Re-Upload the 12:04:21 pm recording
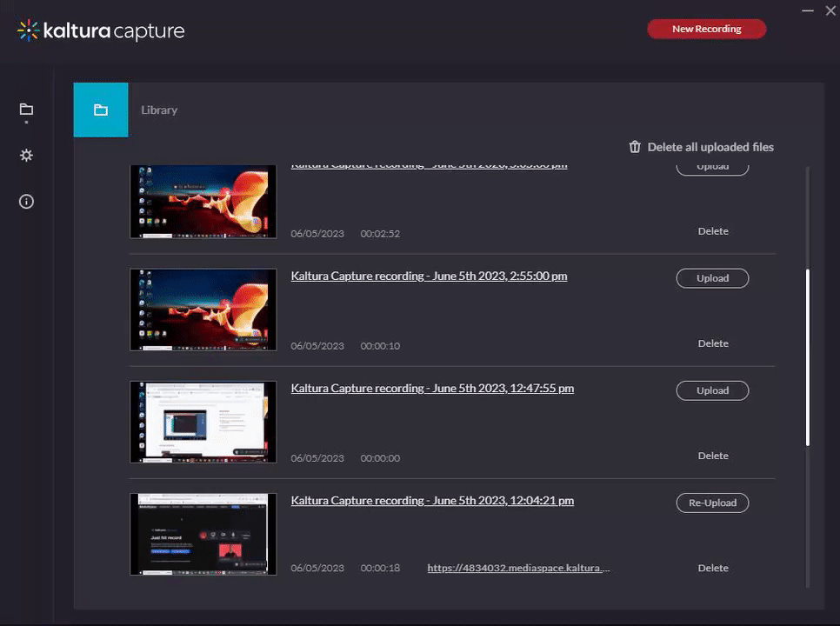 point(712,503)
